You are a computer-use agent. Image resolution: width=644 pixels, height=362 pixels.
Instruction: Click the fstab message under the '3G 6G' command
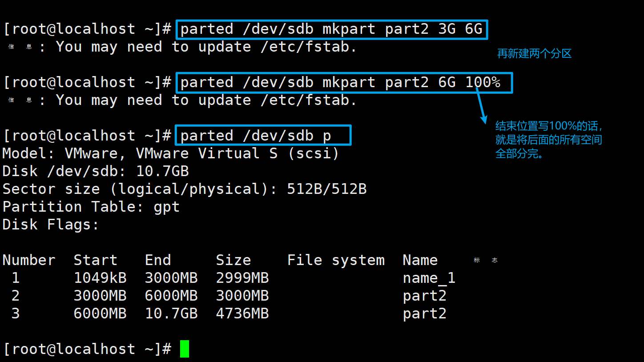click(182, 47)
